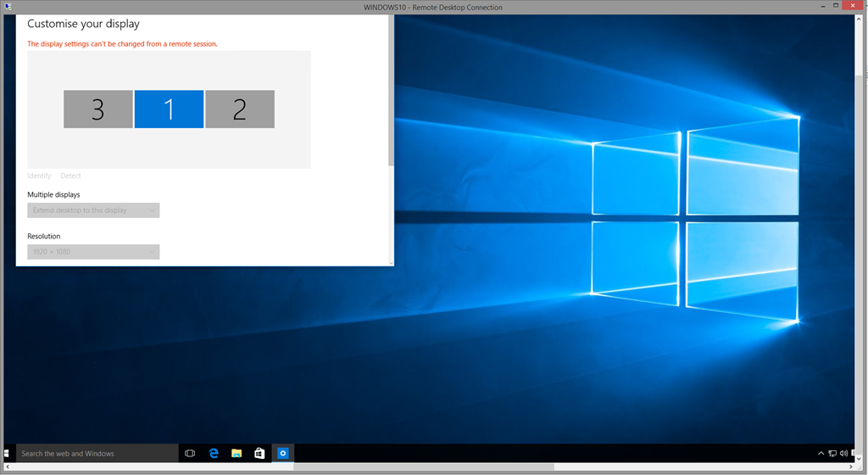Open File Explorer from the taskbar
This screenshot has height=475, width=868.
click(236, 454)
